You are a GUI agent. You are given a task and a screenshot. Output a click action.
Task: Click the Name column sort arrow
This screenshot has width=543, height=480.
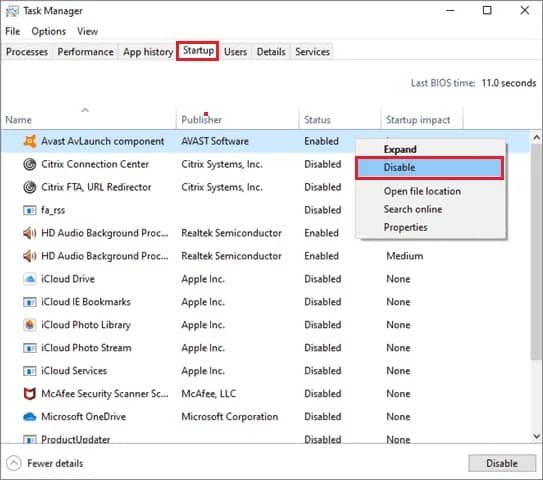pyautogui.click(x=85, y=110)
